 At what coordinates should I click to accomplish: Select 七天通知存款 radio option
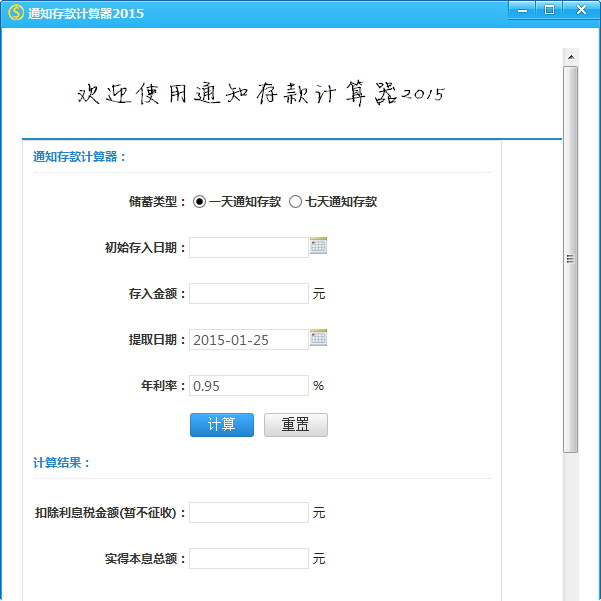click(295, 202)
